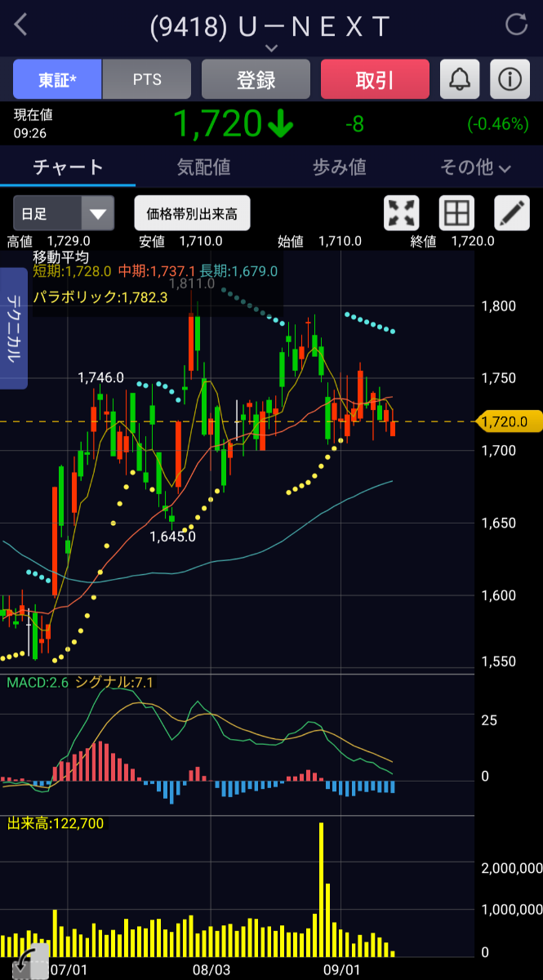Expand stock title chevron below U-NEXT

[x=272, y=48]
